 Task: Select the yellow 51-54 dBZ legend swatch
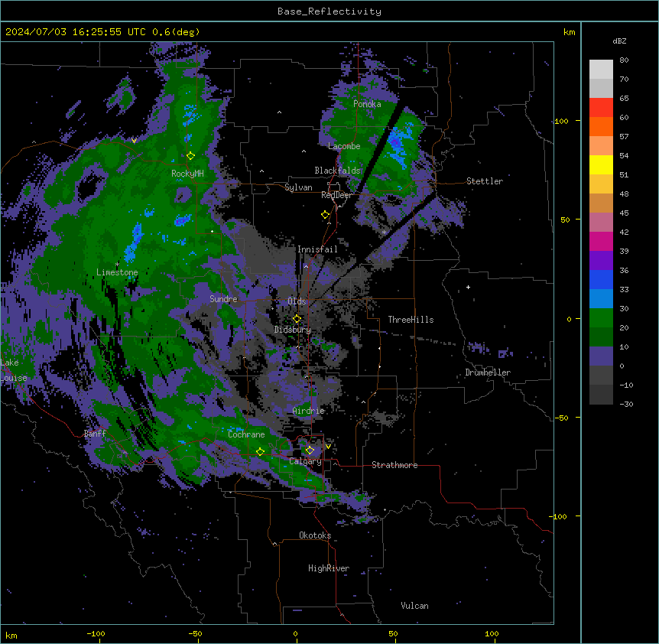tap(601, 165)
